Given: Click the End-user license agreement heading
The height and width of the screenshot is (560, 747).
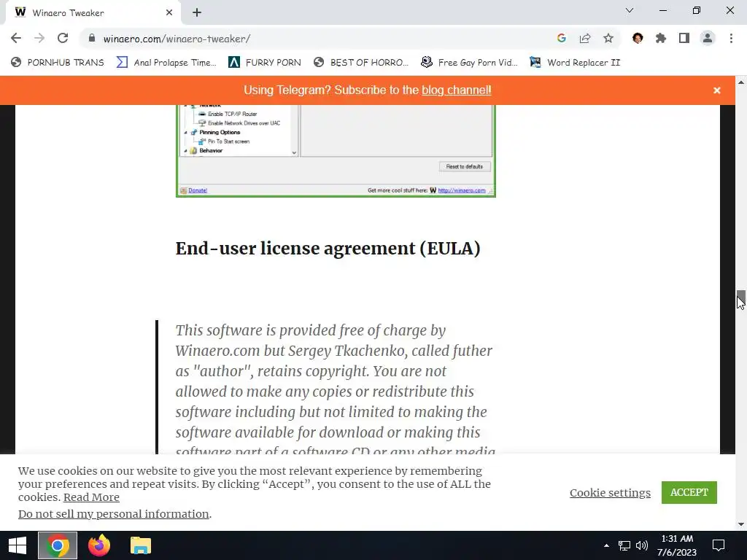Looking at the screenshot, I should (328, 248).
